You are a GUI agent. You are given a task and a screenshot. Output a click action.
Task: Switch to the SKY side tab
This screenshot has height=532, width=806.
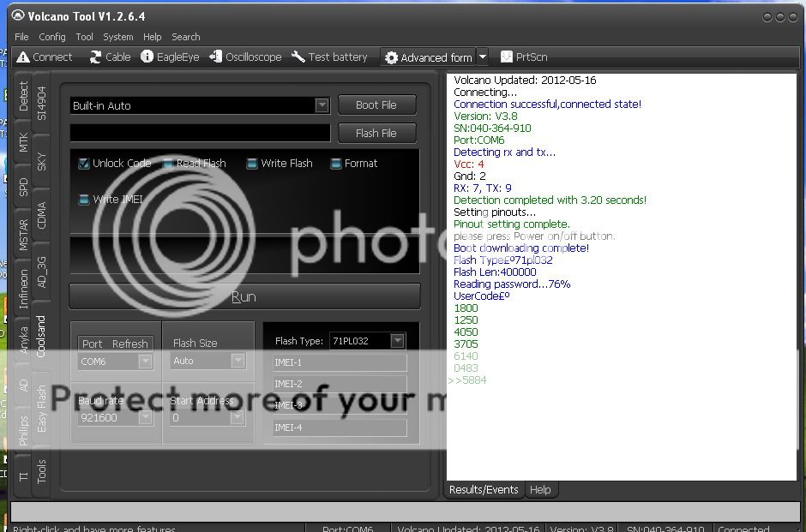(41, 161)
